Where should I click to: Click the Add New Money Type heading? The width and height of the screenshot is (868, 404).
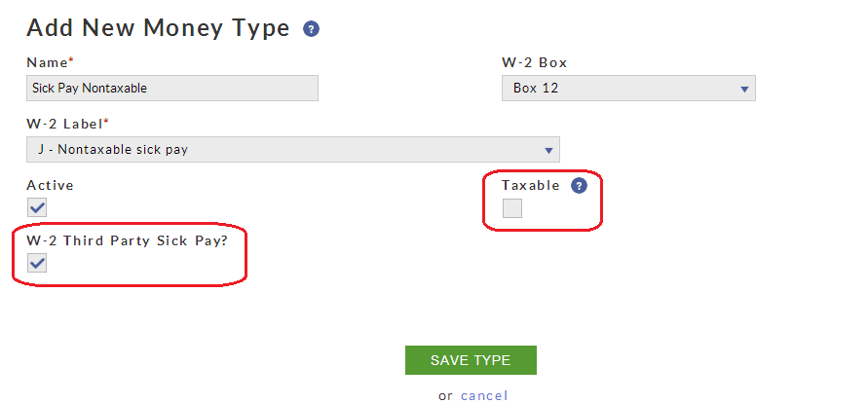[x=158, y=28]
